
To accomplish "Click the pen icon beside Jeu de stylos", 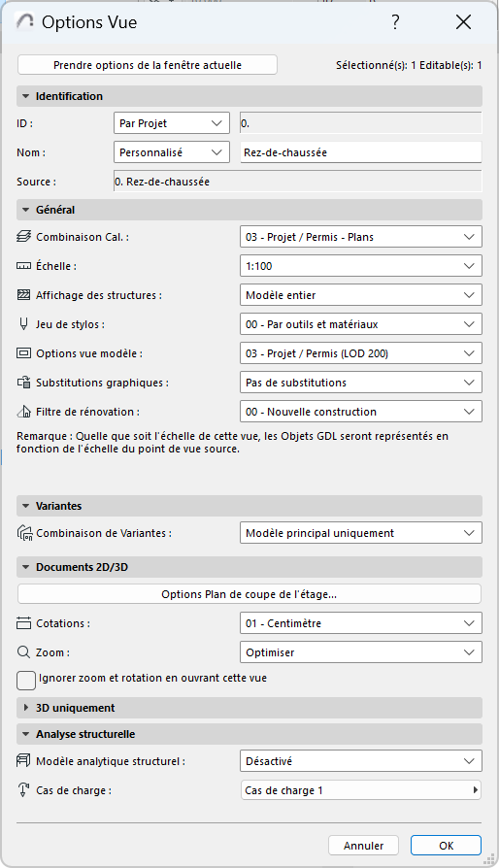I will coord(24,324).
